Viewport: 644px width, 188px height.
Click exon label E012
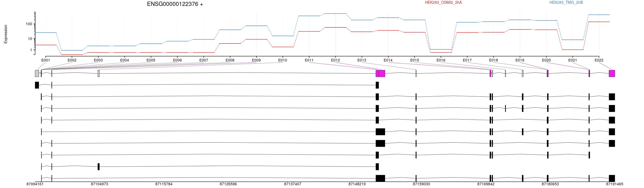coord(335,60)
